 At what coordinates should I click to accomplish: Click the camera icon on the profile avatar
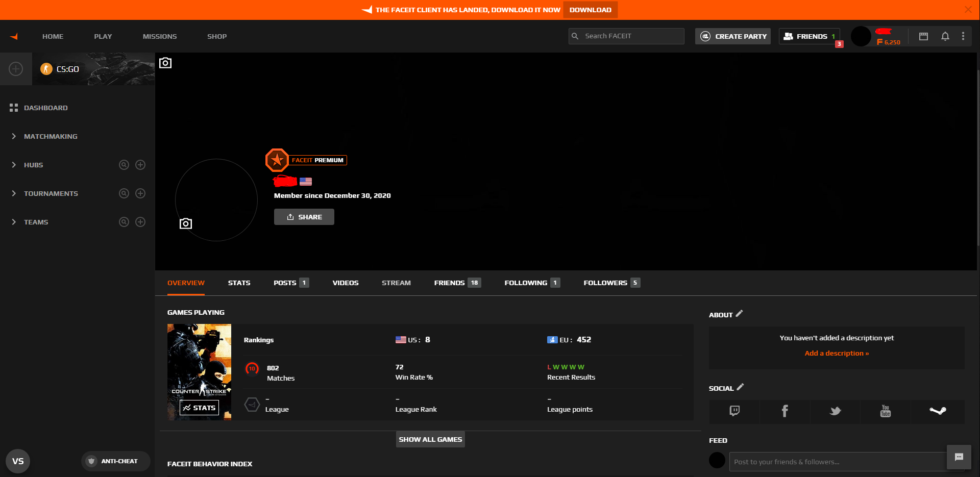(x=185, y=223)
